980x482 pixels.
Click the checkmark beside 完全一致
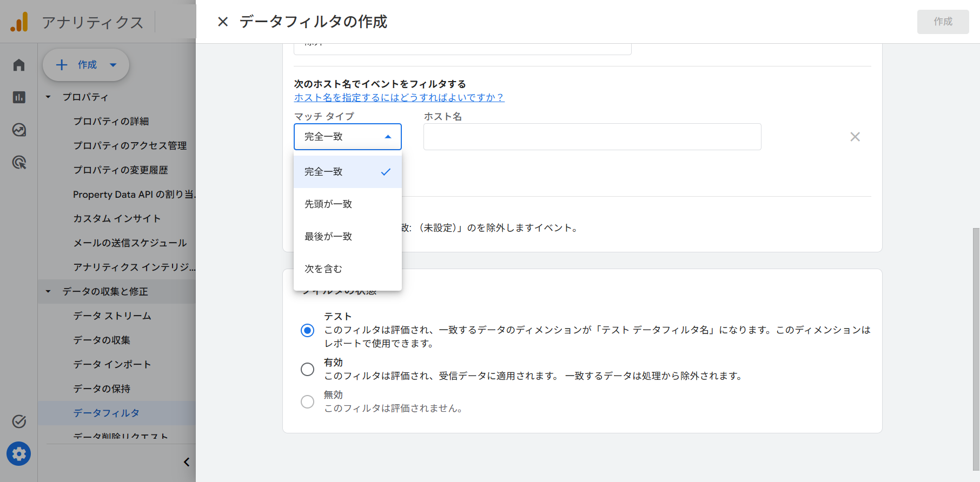(x=386, y=172)
